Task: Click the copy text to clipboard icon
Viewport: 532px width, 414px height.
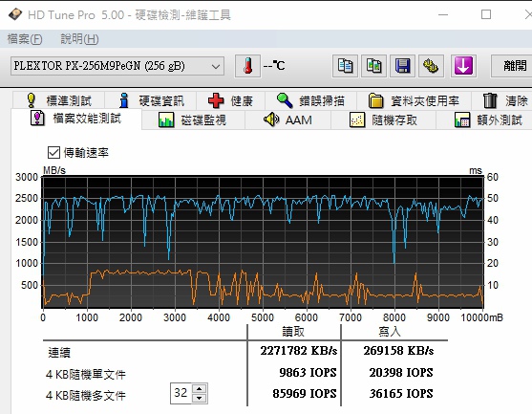Action: click(345, 66)
